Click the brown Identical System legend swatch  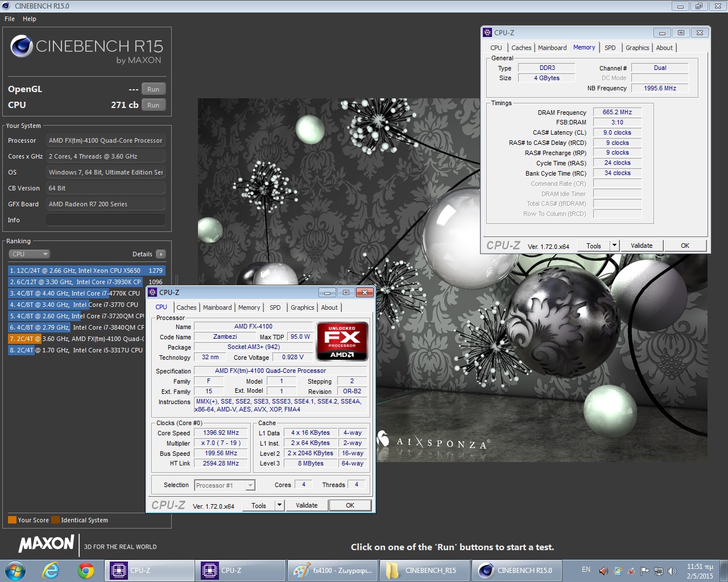[x=55, y=520]
